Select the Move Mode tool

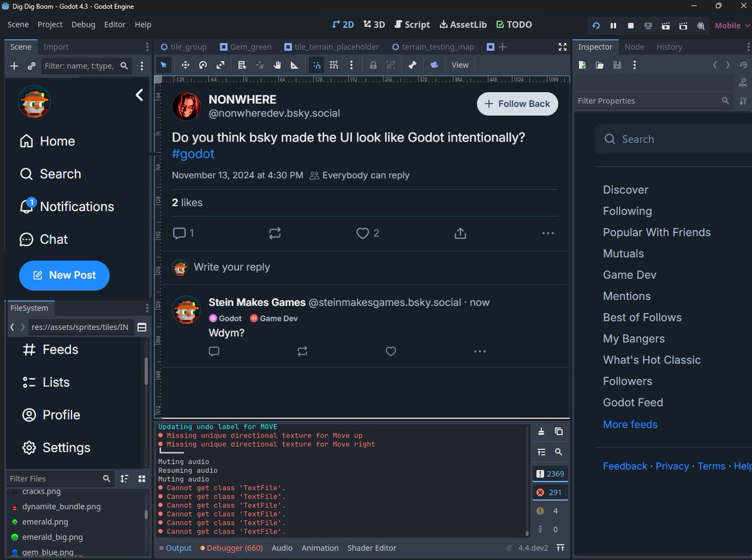point(185,65)
